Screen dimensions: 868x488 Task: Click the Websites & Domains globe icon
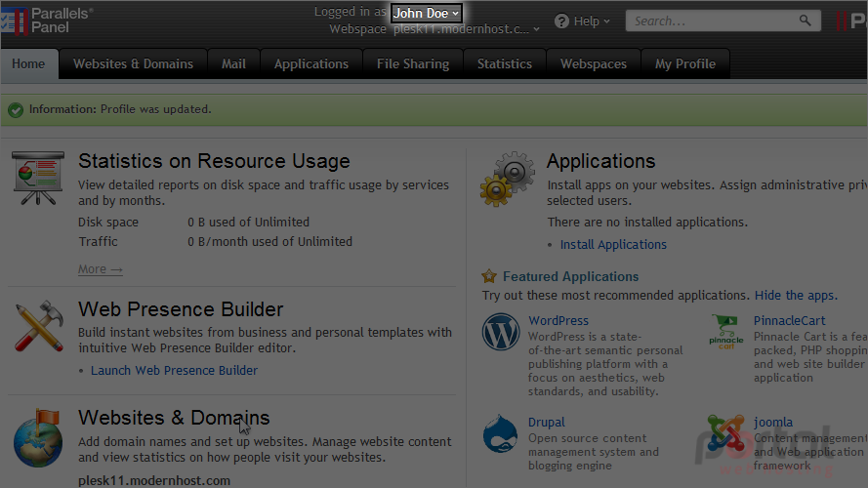(38, 437)
